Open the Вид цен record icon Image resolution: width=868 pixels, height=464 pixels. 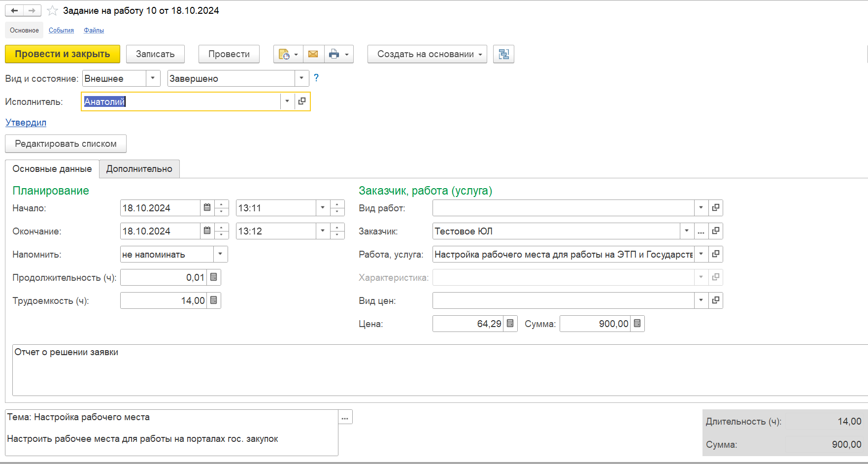pyautogui.click(x=716, y=300)
